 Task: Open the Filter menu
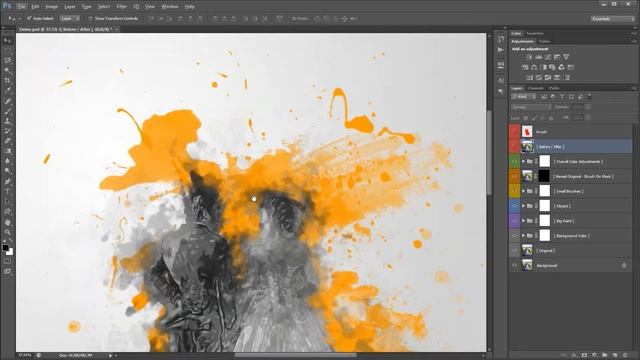121,7
